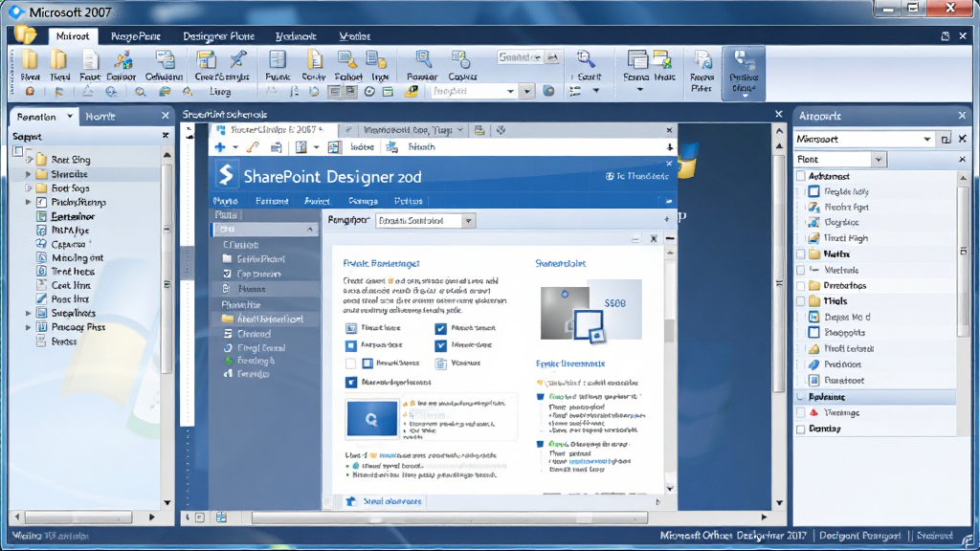This screenshot has height=551, width=980.
Task: Click the SharePoint Designer S logo
Action: point(226,176)
